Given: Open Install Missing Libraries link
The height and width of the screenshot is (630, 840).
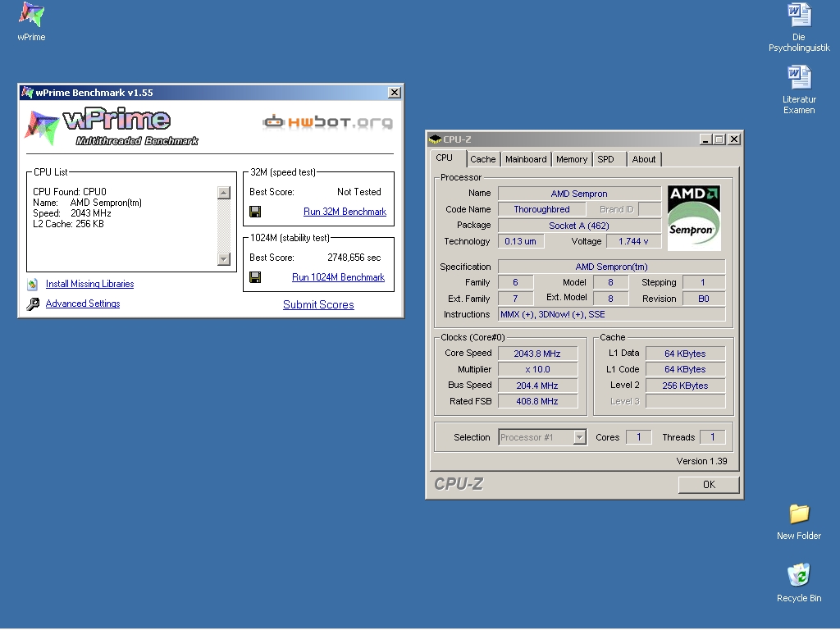Looking at the screenshot, I should click(89, 284).
